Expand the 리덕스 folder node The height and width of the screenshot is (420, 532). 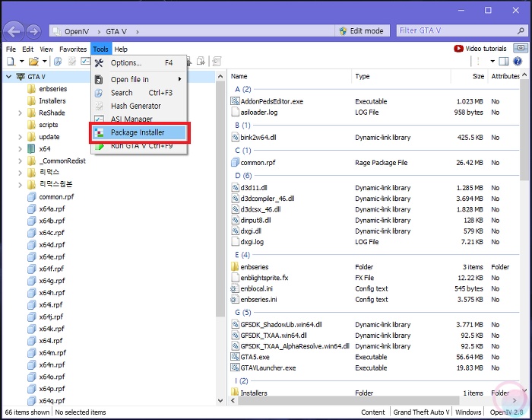point(20,173)
